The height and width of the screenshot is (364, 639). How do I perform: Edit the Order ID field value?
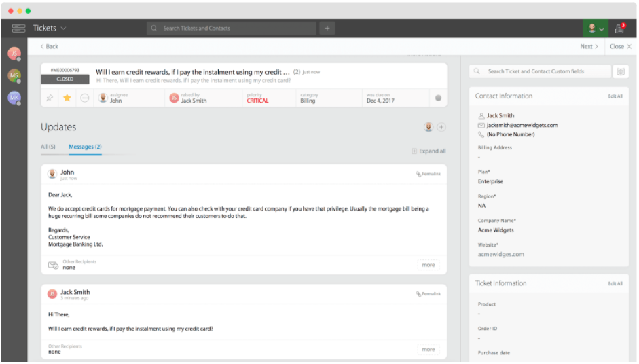(479, 338)
